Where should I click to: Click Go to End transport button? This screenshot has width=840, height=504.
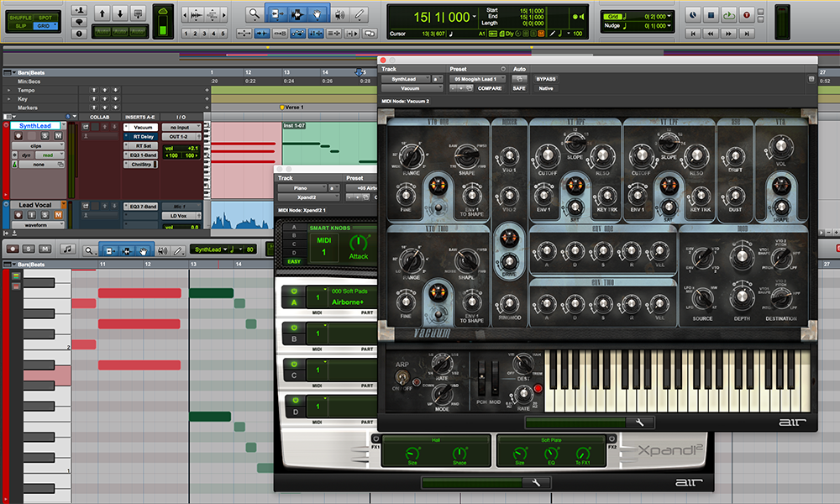(746, 34)
